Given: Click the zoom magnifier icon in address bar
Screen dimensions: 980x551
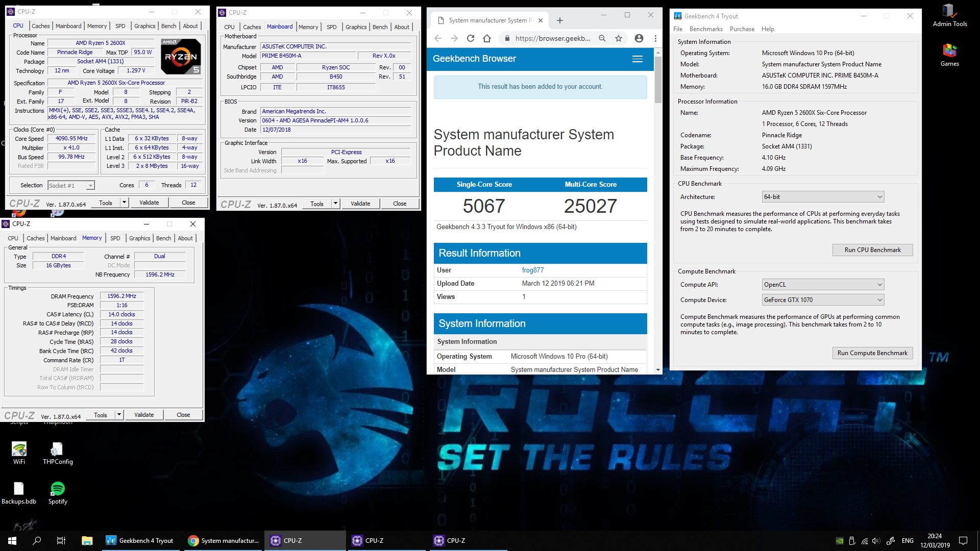Looking at the screenshot, I should (x=602, y=38).
